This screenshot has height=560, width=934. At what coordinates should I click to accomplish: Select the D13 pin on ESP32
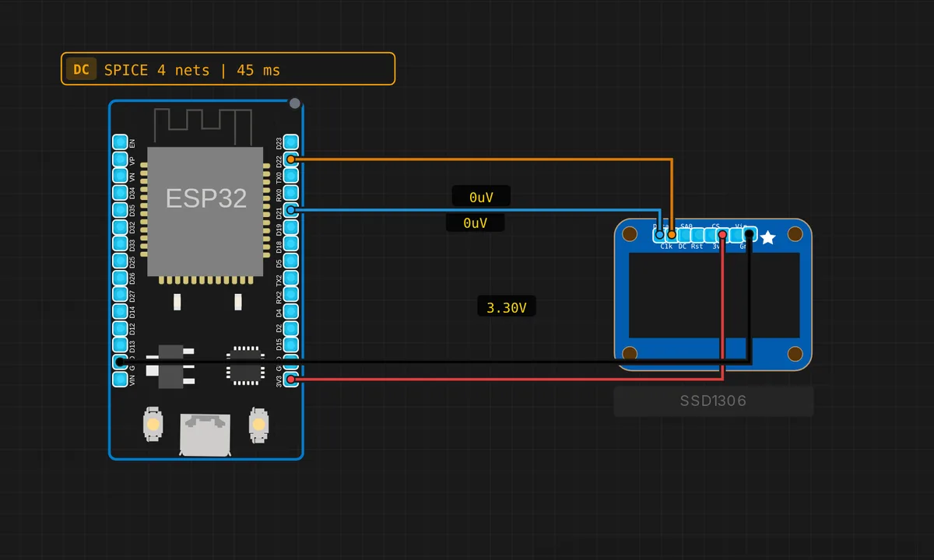point(120,345)
